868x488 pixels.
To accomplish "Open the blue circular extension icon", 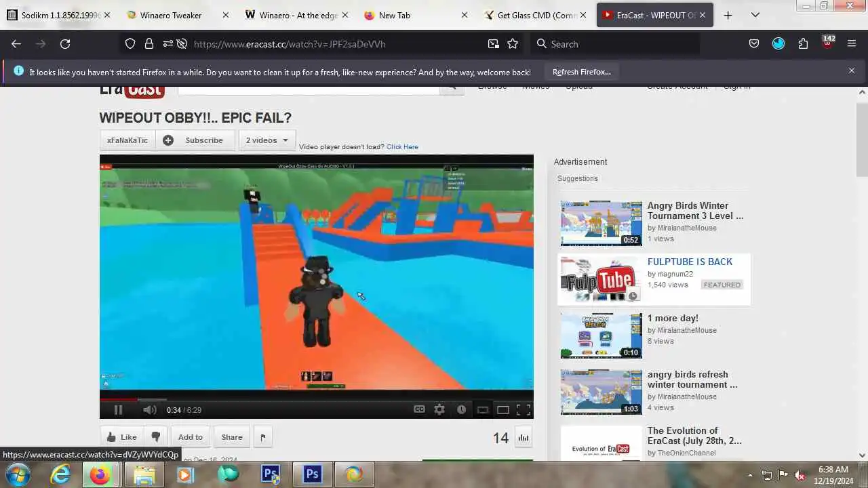I will pos(778,43).
